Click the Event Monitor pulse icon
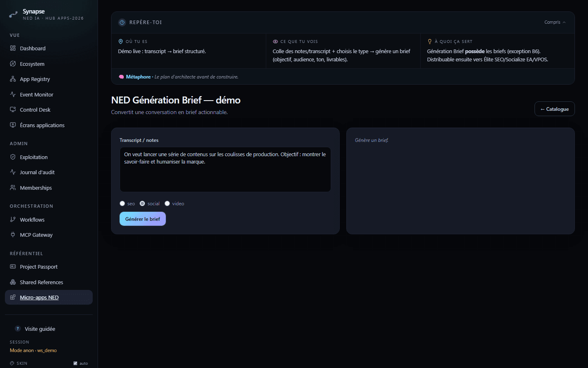 [x=13, y=94]
